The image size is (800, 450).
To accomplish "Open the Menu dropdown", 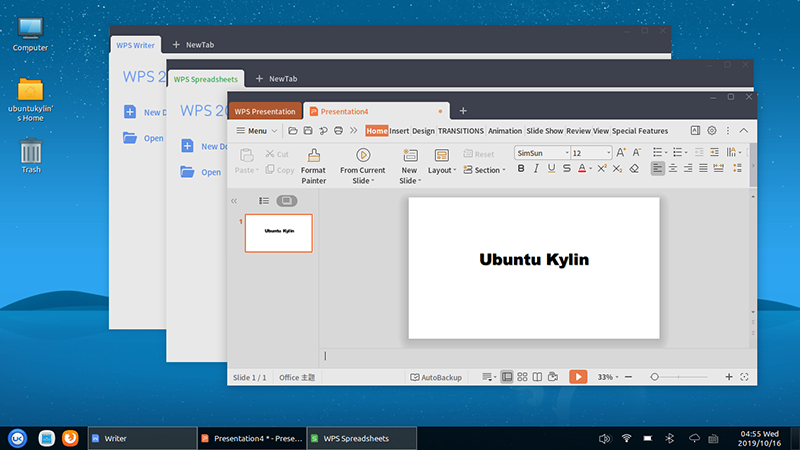I will pos(257,131).
